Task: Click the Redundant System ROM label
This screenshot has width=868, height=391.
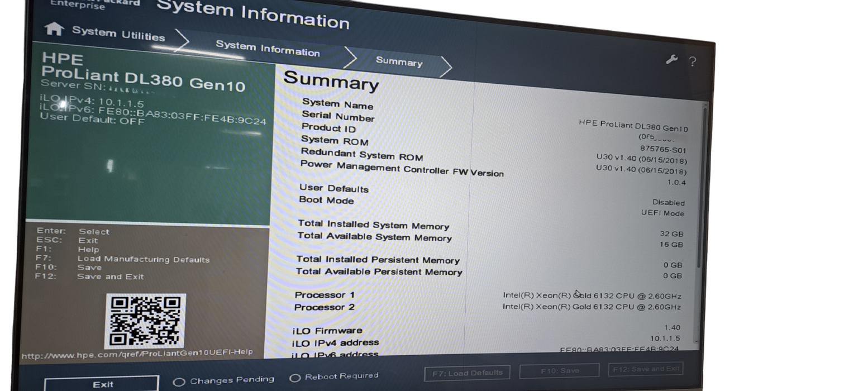Action: 361,155
